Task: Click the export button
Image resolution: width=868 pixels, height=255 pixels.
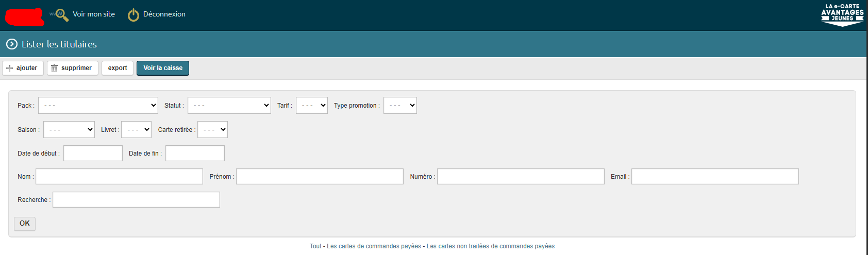Action: click(118, 68)
